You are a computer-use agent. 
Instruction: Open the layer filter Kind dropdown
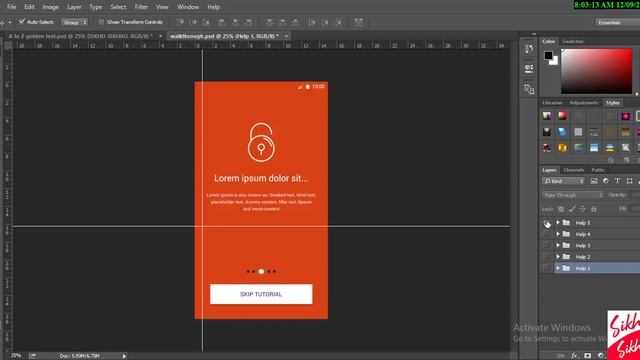[564, 181]
